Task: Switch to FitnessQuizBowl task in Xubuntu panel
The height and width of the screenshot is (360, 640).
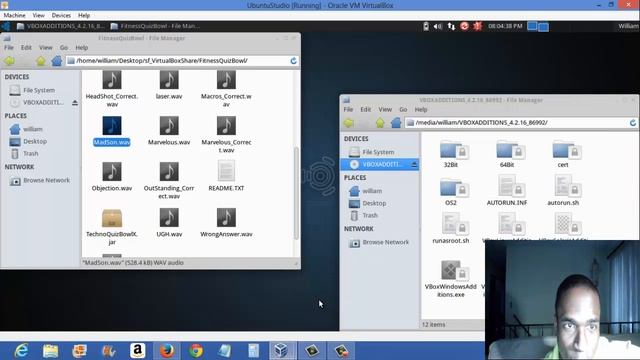Action: 156,26
